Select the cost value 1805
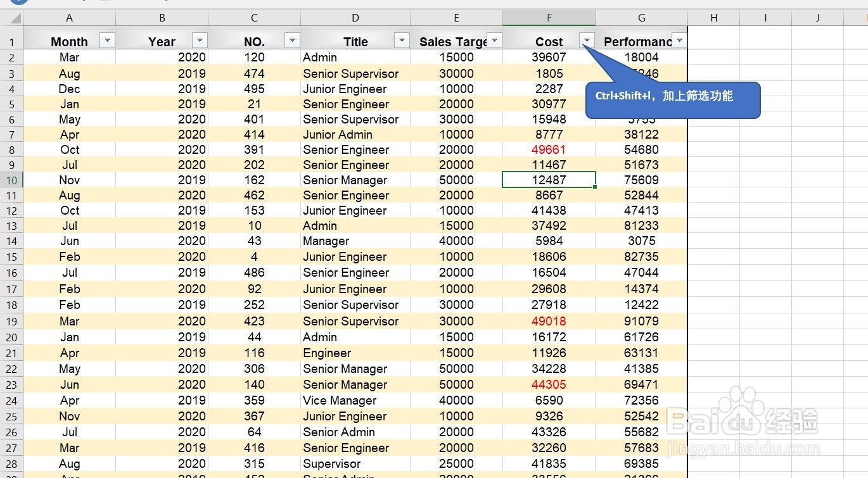Viewport: 868px width, 478px height. click(x=549, y=73)
